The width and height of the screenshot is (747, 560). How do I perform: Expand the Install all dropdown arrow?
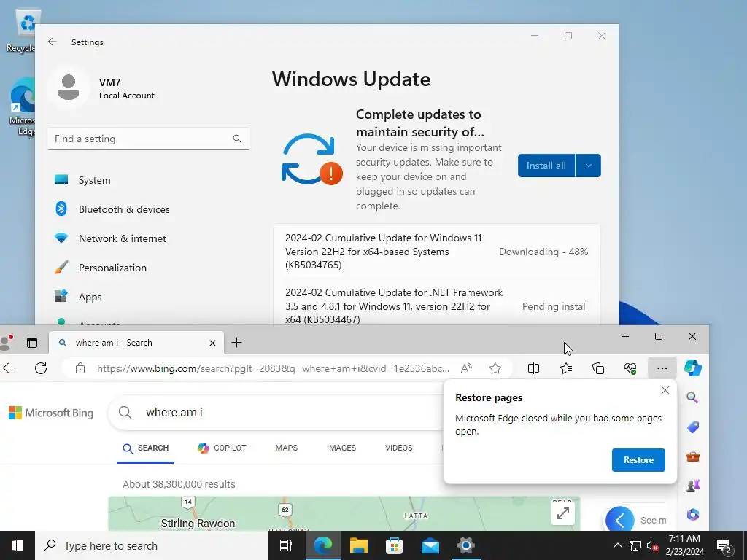point(589,166)
